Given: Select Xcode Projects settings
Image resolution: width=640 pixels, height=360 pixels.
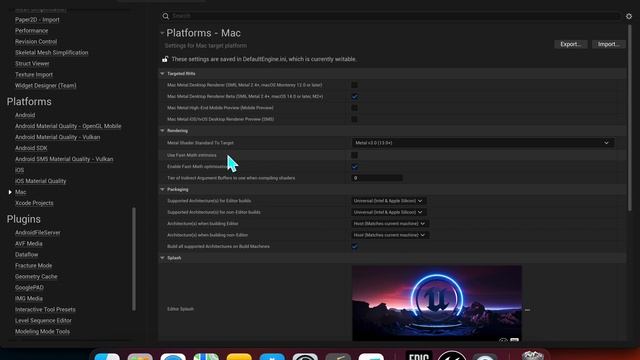Looking at the screenshot, I should 34,203.
